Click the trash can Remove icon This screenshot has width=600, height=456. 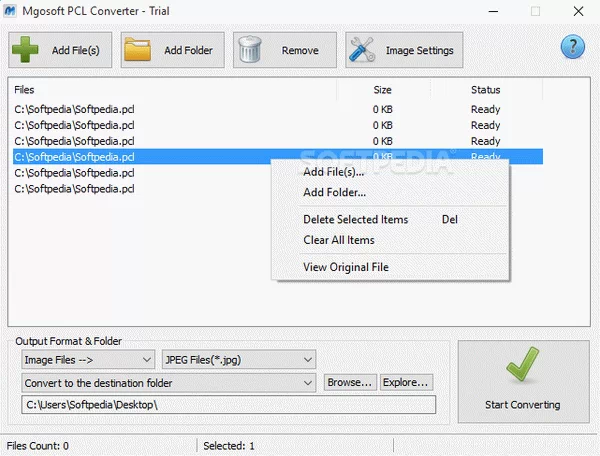click(x=250, y=49)
